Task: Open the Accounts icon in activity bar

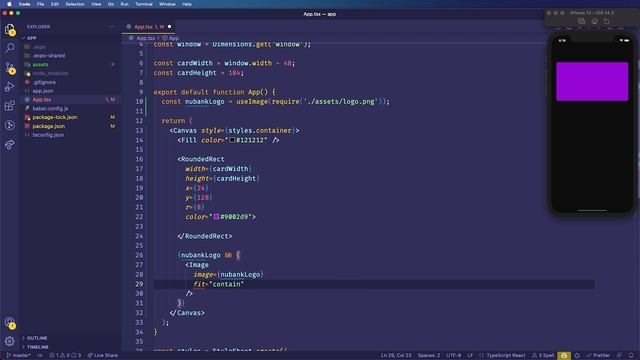Action: (x=10, y=323)
